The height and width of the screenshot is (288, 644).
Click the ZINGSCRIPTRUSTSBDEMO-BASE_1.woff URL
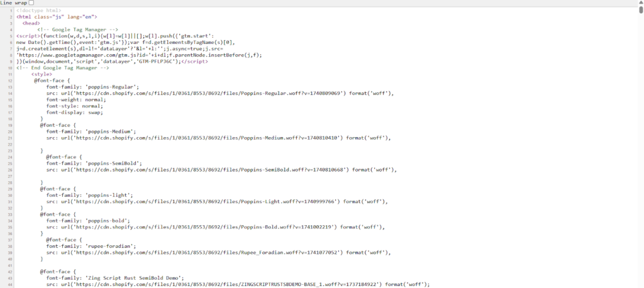pos(228,284)
